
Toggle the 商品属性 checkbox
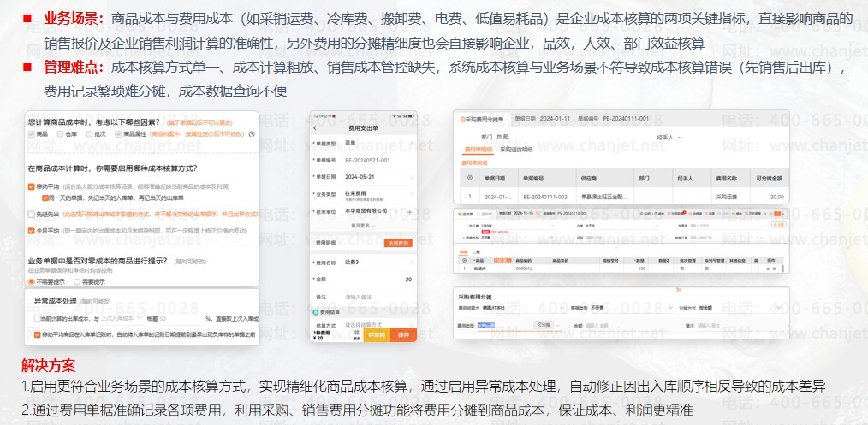click(x=118, y=133)
